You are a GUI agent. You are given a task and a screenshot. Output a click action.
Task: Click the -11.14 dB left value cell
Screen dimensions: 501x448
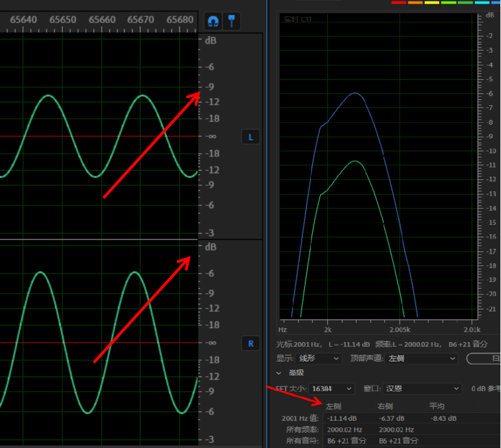coord(342,418)
